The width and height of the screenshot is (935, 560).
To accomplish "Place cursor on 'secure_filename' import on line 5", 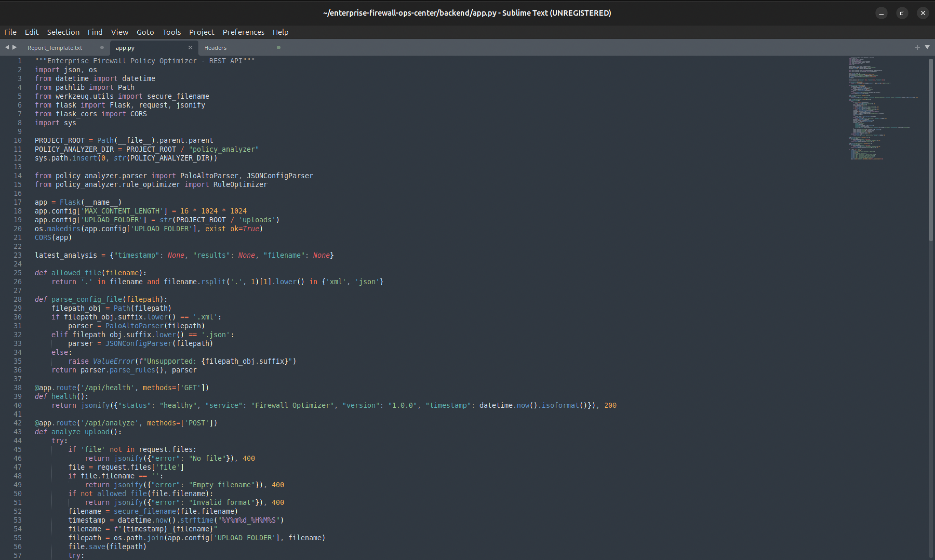I will pos(178,96).
